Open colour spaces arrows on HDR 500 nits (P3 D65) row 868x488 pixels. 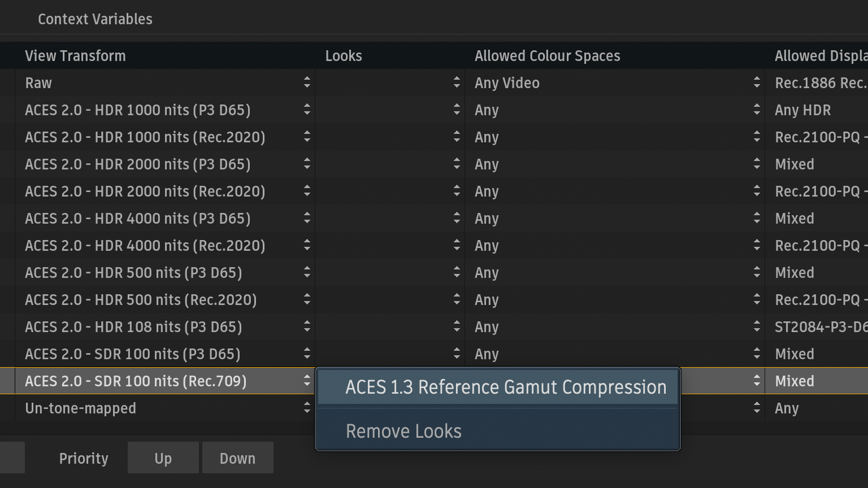pyautogui.click(x=757, y=273)
